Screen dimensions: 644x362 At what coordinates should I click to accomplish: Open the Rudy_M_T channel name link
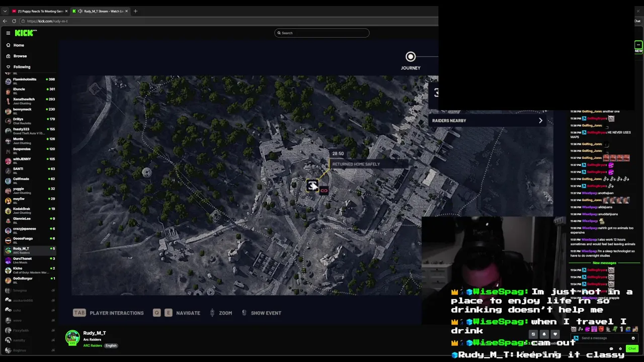point(95,333)
